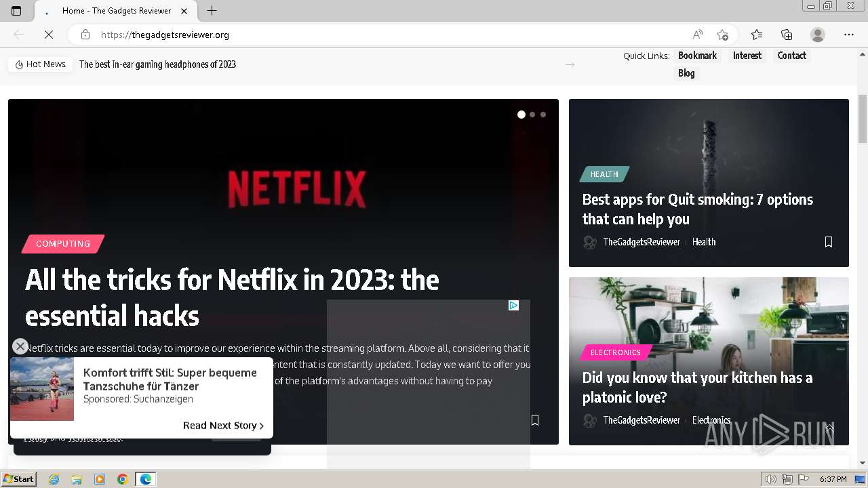Viewport: 868px width, 488px height.
Task: Open the author avatar on Quit smoking card
Action: tap(590, 242)
